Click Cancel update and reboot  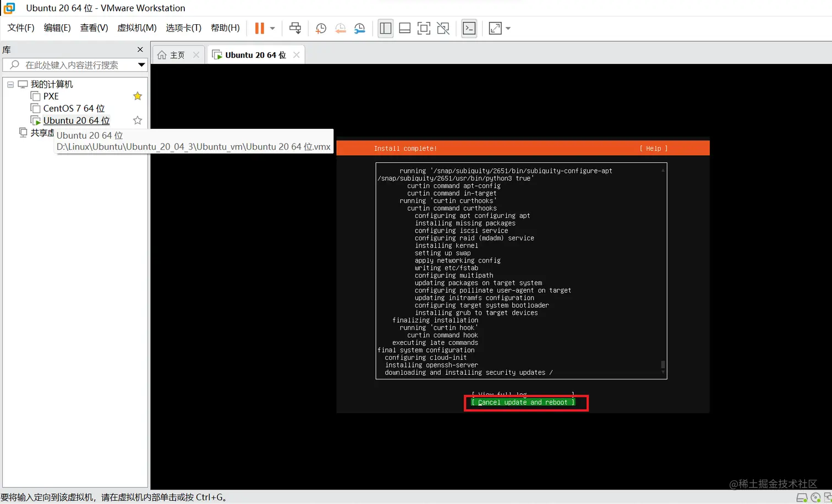tap(523, 402)
